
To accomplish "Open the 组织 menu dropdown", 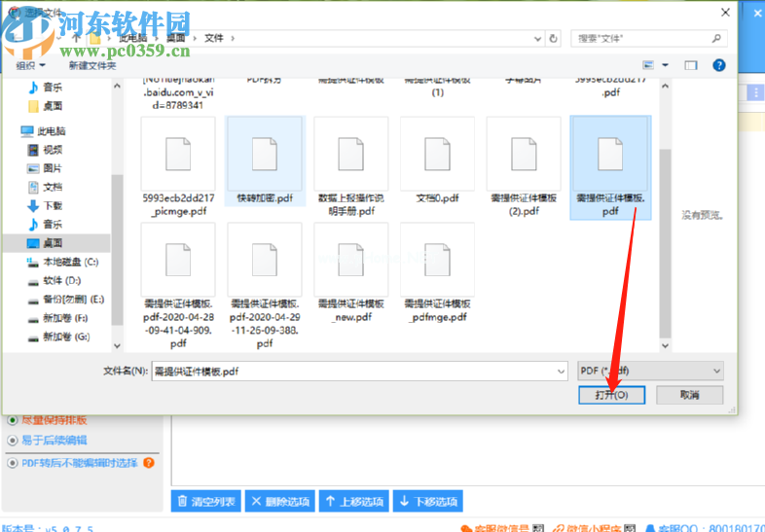I will (x=29, y=65).
